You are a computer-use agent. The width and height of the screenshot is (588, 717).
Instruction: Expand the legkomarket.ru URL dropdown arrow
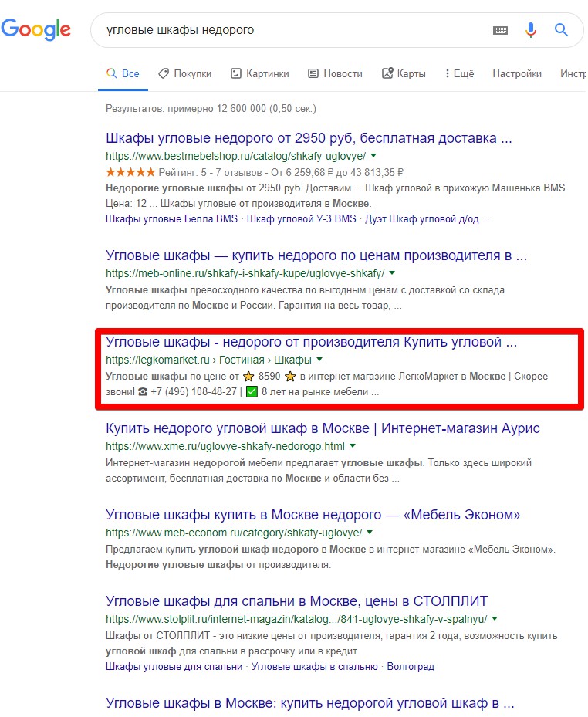[319, 360]
